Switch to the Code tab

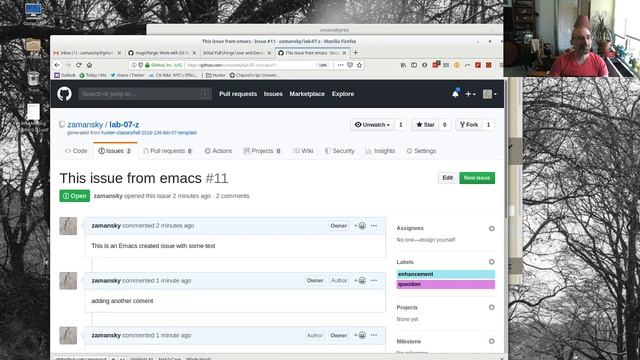(76, 151)
